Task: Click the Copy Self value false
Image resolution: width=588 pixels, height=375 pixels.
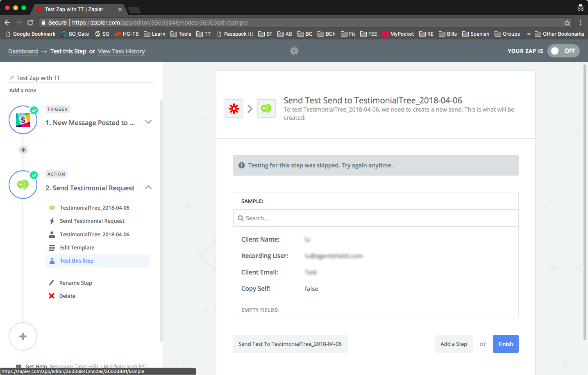Action: pos(311,289)
